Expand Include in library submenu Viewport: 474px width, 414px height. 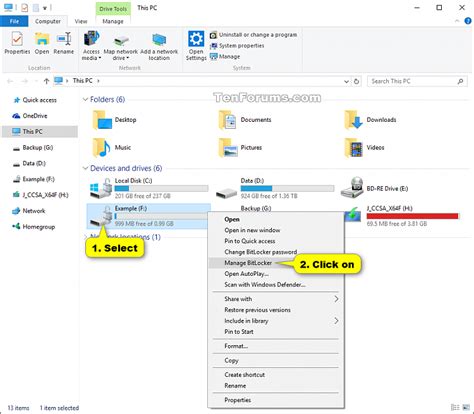tap(276, 321)
